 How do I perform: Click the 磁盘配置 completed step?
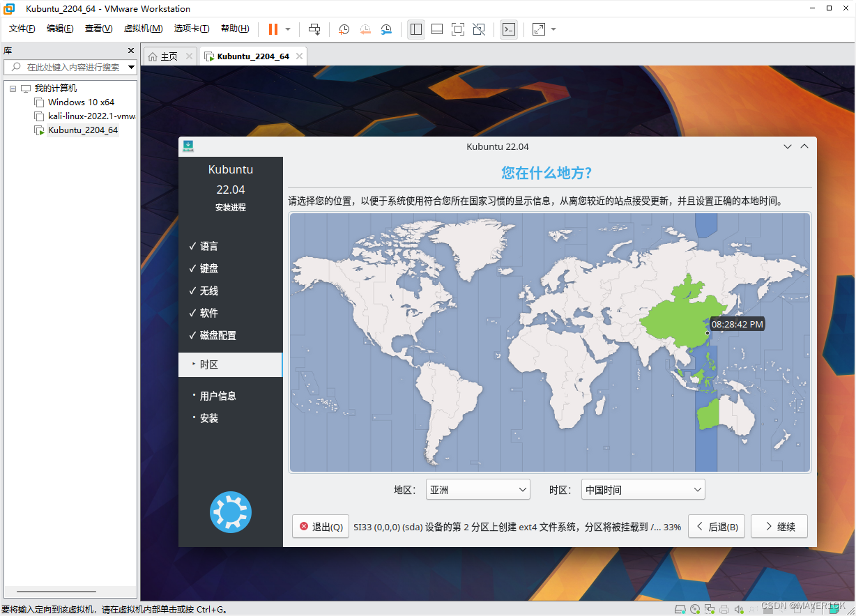click(x=213, y=335)
